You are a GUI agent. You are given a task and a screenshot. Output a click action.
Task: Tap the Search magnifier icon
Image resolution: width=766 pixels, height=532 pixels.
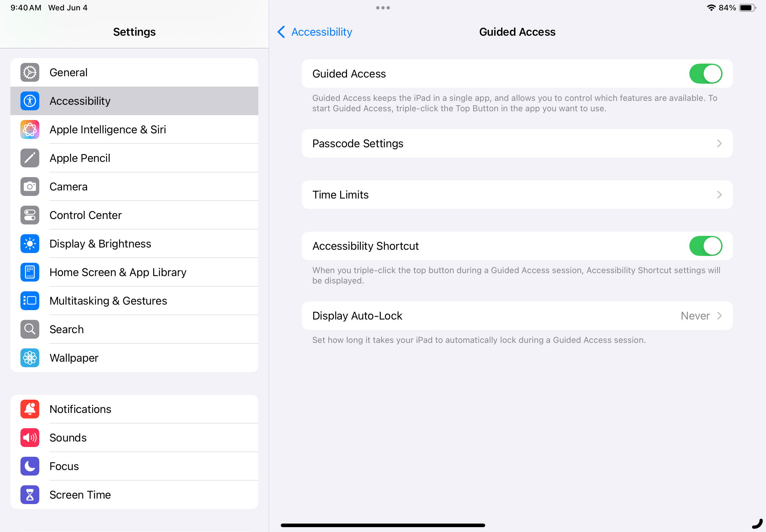point(30,329)
